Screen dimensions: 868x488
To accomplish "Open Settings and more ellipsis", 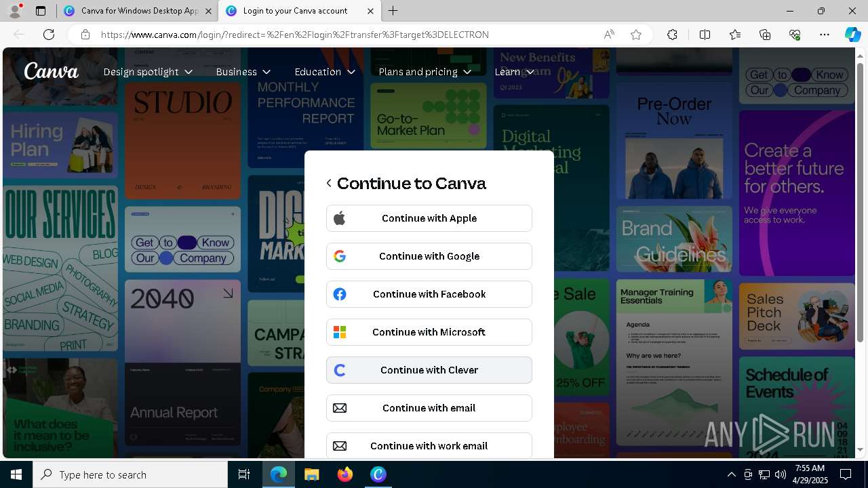I will point(825,35).
